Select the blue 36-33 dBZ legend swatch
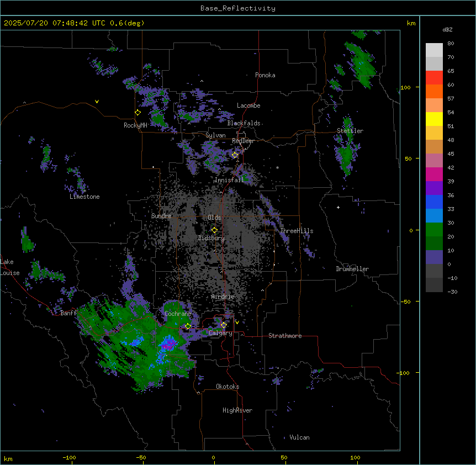476x465 pixels. click(x=434, y=202)
